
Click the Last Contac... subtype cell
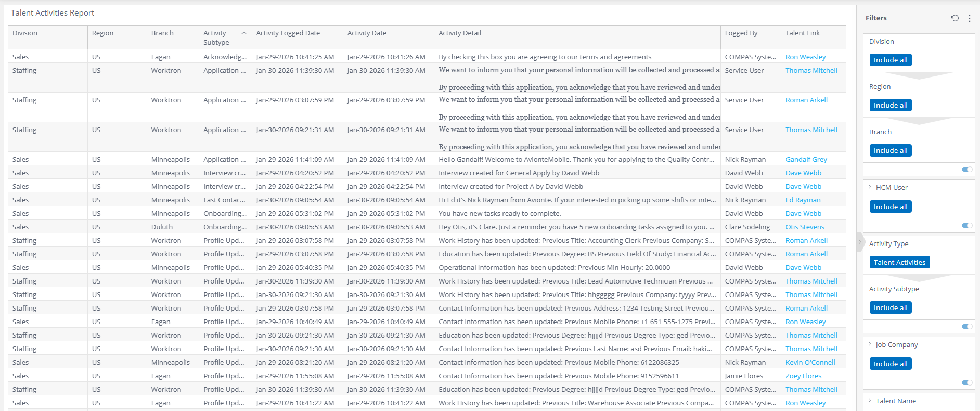tap(225, 200)
